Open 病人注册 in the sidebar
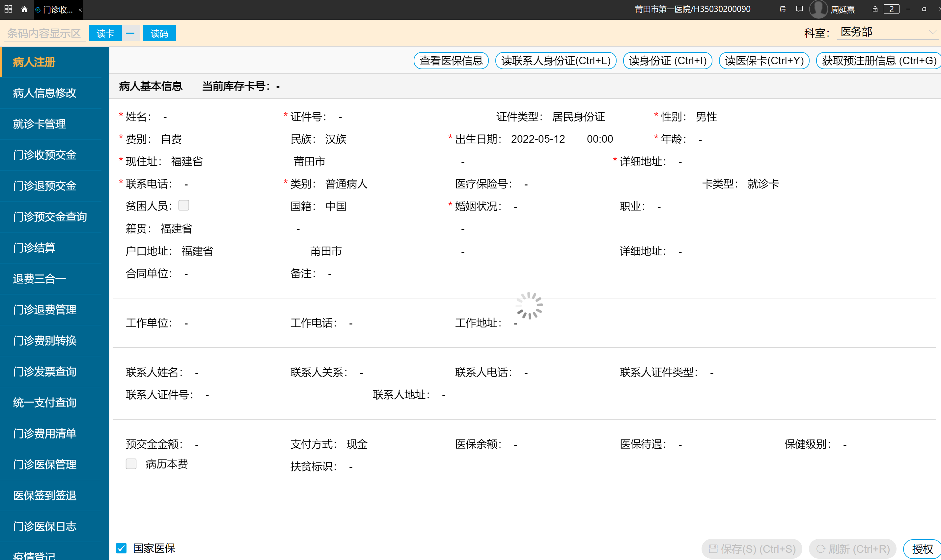Screen dimensions: 941x560 [55, 62]
